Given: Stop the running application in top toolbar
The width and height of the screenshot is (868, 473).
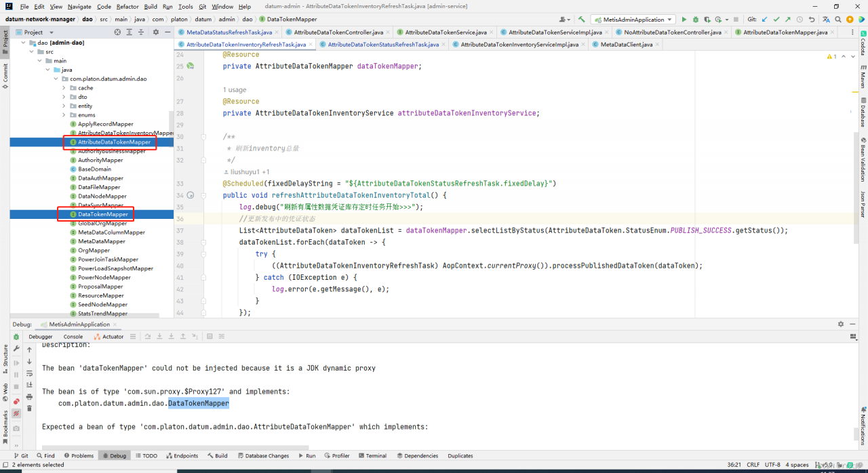Looking at the screenshot, I should (736, 20).
